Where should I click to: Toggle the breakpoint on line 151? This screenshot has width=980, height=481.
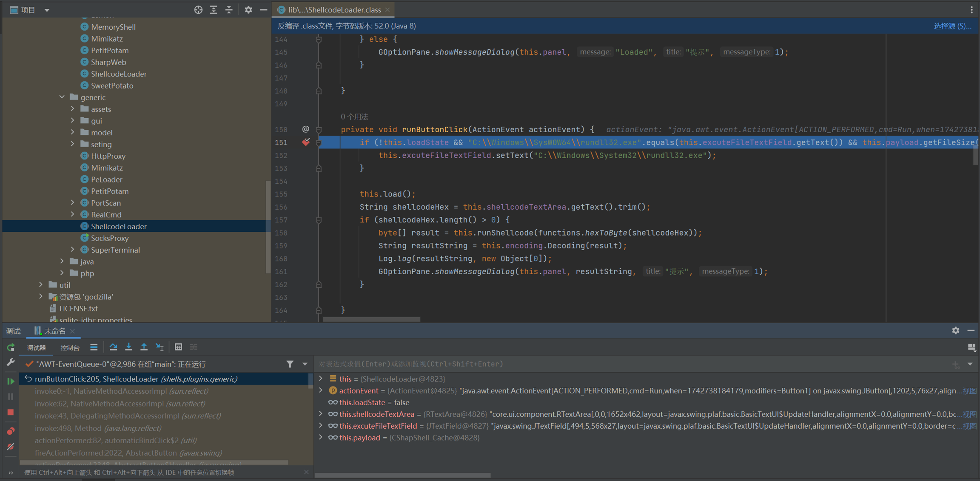click(x=305, y=142)
